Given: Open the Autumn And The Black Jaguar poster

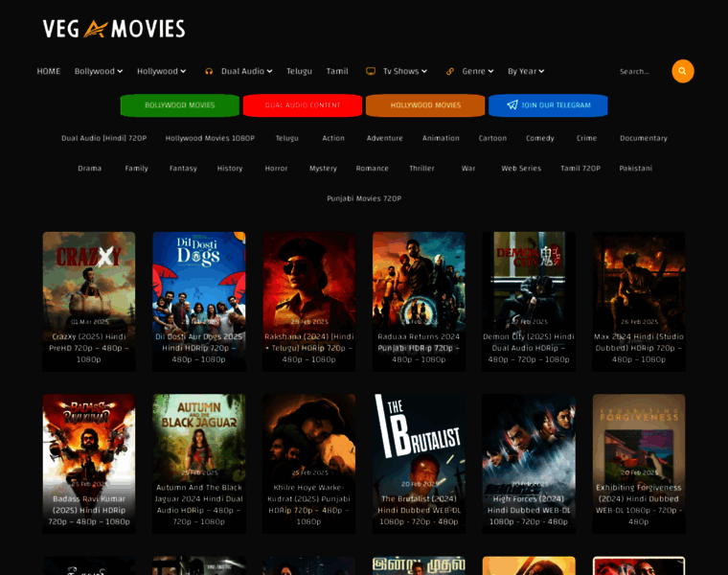Looking at the screenshot, I should [x=199, y=464].
